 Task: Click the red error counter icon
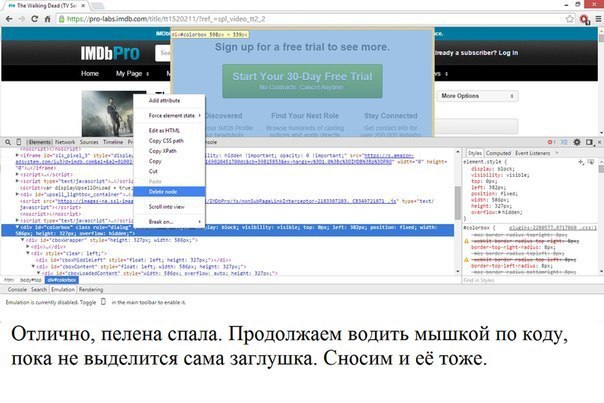pyautogui.click(x=551, y=142)
